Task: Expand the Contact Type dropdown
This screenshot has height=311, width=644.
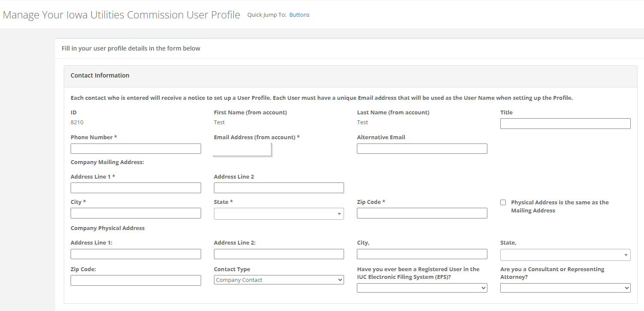Action: 279,280
